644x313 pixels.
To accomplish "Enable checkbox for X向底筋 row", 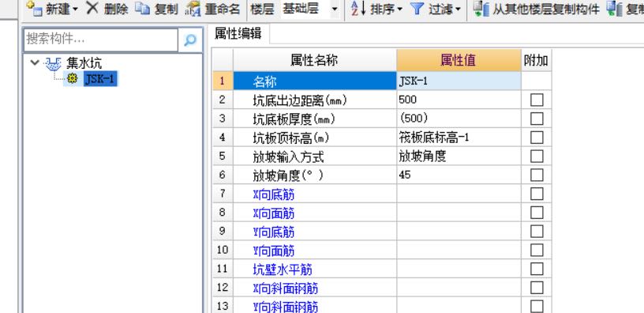I will point(537,194).
